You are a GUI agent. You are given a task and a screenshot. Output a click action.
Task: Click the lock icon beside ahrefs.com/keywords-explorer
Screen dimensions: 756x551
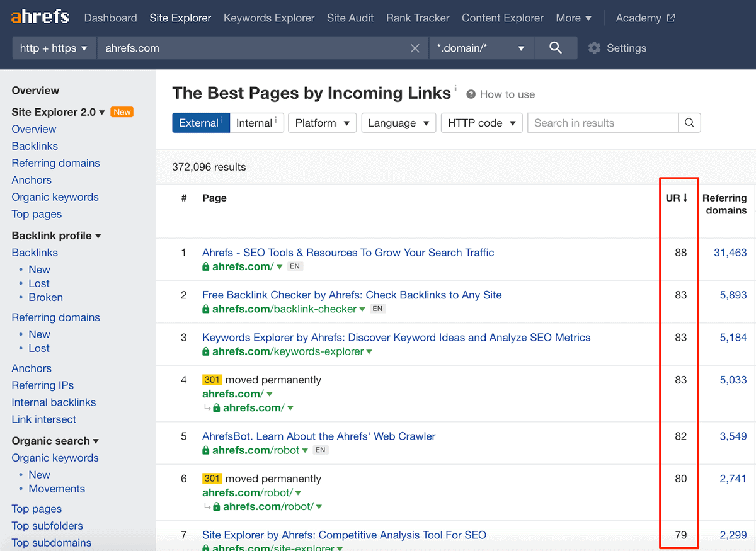[x=206, y=351]
